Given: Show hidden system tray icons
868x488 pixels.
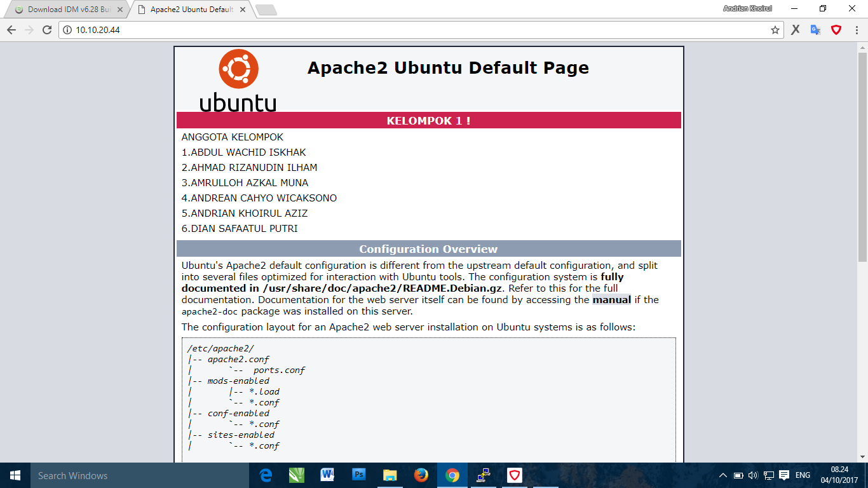Looking at the screenshot, I should (722, 475).
